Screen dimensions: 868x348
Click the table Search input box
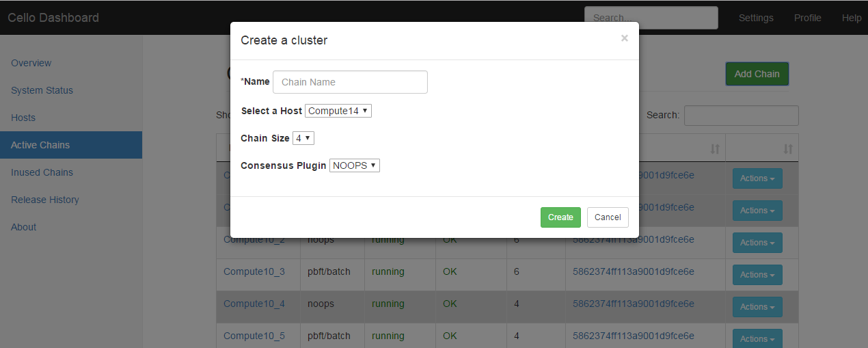coord(741,116)
